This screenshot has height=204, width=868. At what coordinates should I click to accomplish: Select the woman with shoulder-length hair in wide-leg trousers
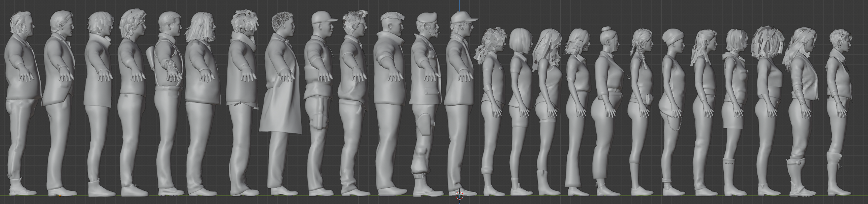(577, 111)
